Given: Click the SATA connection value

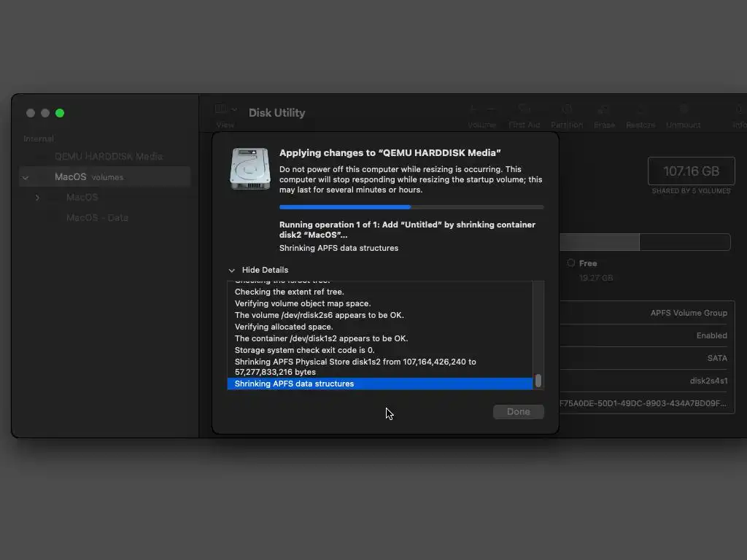Looking at the screenshot, I should 717,358.
